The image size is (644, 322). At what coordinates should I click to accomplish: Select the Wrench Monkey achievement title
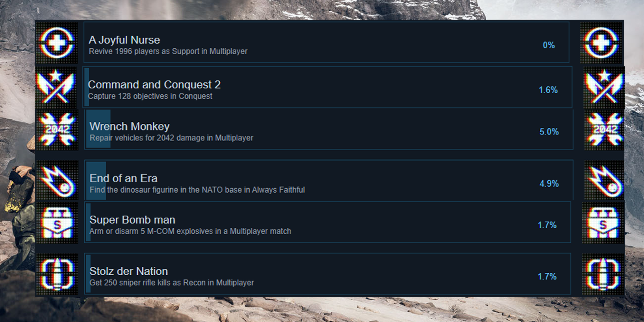point(129,126)
